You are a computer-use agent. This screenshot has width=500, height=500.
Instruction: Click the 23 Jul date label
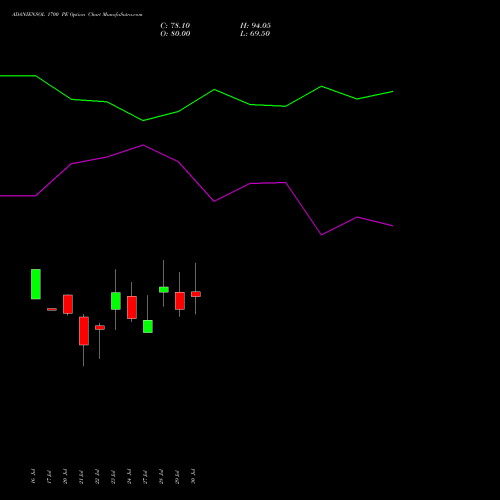coord(113,476)
